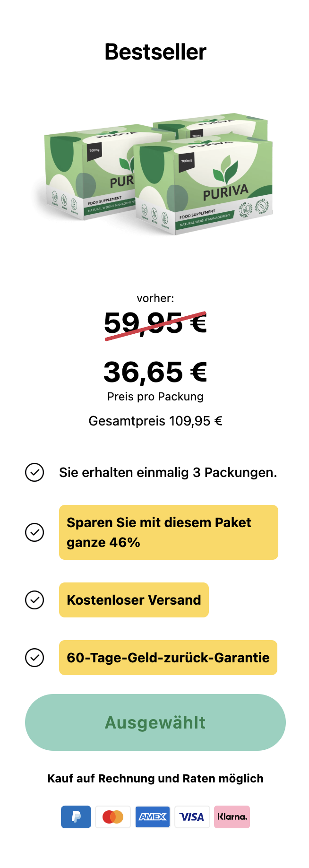Click the Visa payment icon

click(x=192, y=816)
